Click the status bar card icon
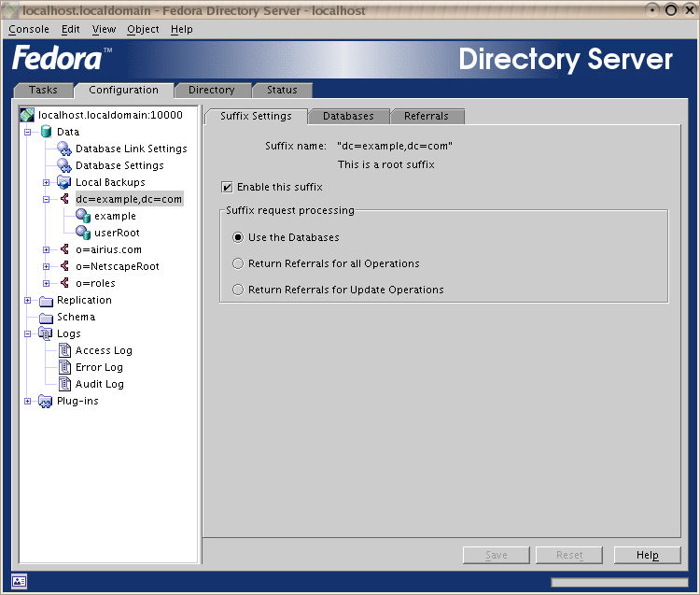The image size is (700, 595). (20, 581)
